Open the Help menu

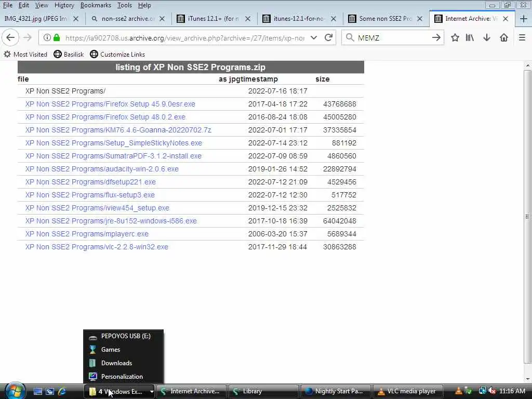(144, 5)
